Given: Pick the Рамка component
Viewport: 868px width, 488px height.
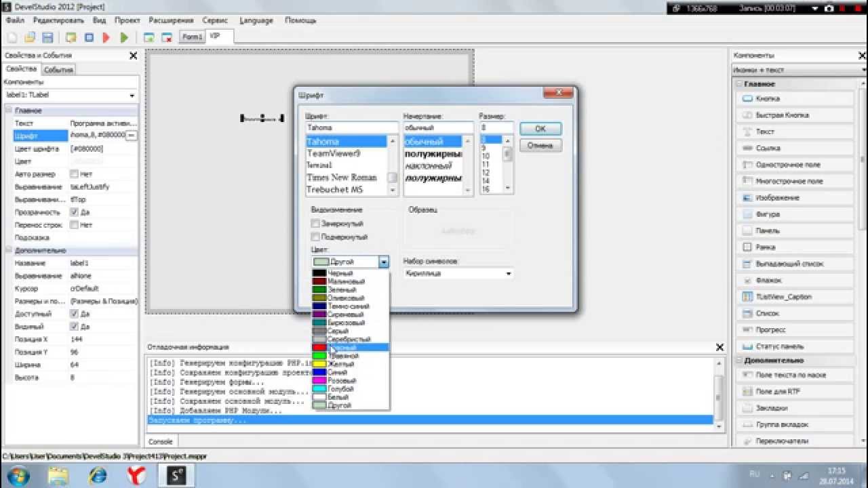Looking at the screenshot, I should tap(795, 247).
